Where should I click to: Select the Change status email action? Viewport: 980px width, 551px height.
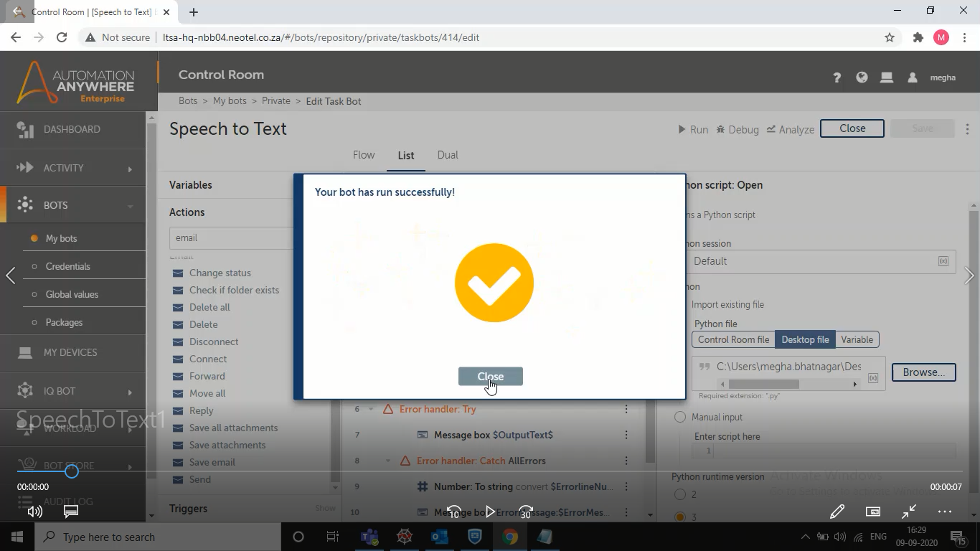220,273
